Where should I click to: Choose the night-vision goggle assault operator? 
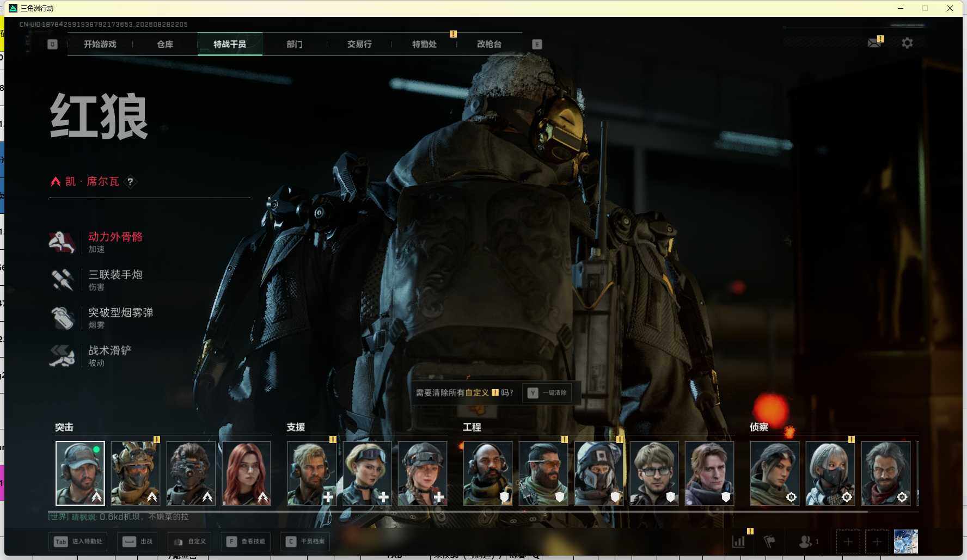point(191,473)
